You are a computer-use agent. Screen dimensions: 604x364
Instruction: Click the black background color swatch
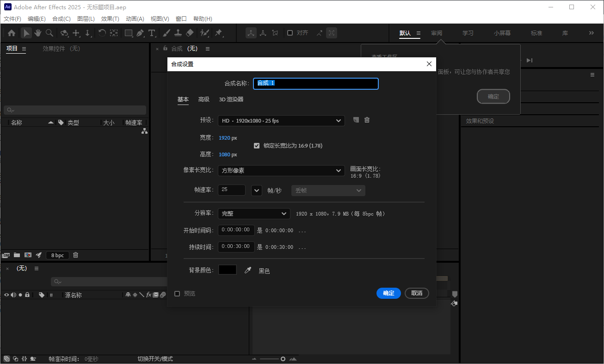coord(228,270)
